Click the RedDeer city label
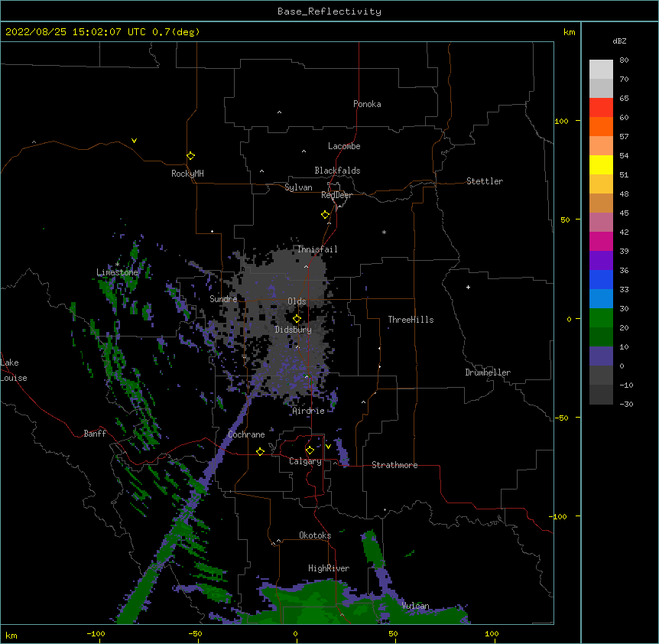Viewport: 659px width, 644px height. tap(336, 195)
